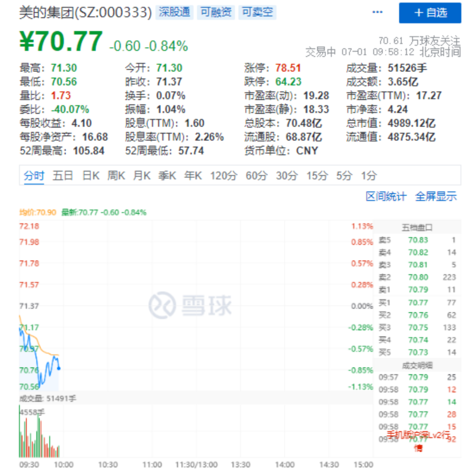Image resolution: width=476 pixels, height=476 pixels.
Task: Open the 区间统计 link
Action: (386, 197)
